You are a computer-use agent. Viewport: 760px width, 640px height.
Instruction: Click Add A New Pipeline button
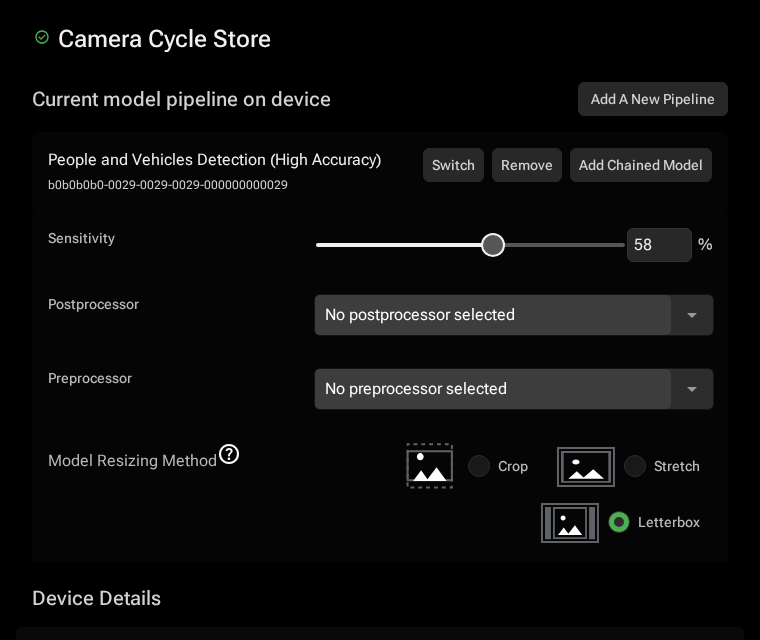point(652,99)
